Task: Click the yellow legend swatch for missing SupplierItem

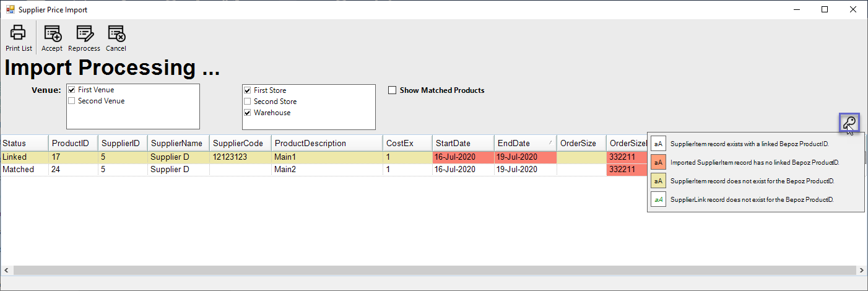Action: [658, 181]
